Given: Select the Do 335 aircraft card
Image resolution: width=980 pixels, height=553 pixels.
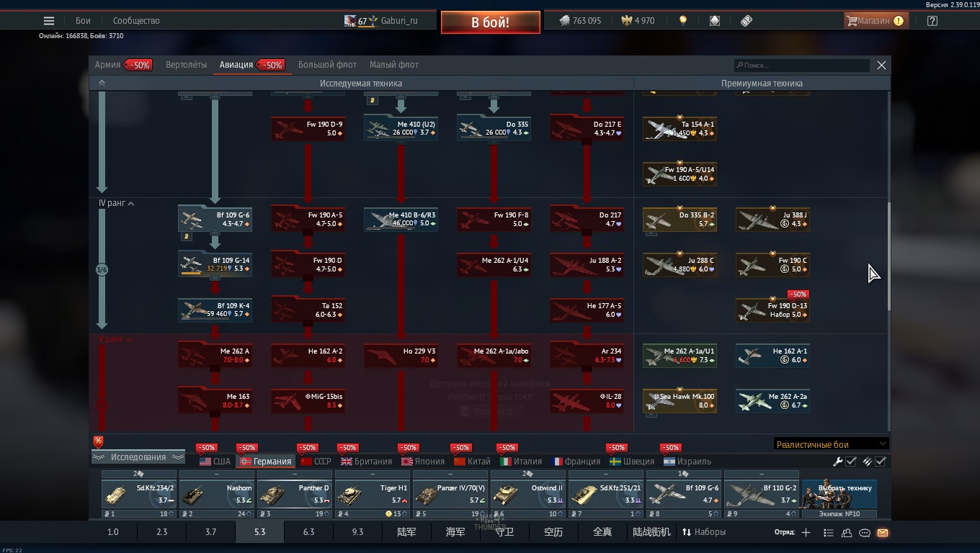Looking at the screenshot, I should (x=494, y=128).
